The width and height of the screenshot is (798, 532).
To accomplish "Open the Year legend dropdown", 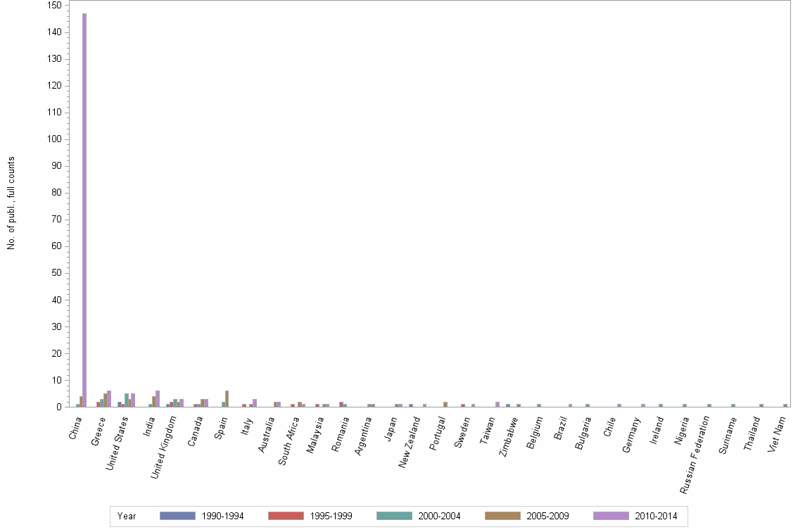I will 127,516.
